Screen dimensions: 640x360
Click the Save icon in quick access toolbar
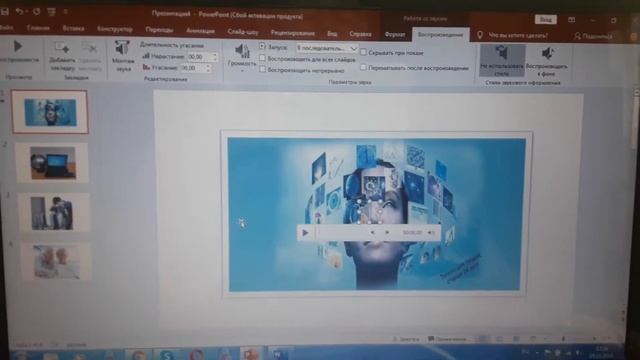[5, 11]
